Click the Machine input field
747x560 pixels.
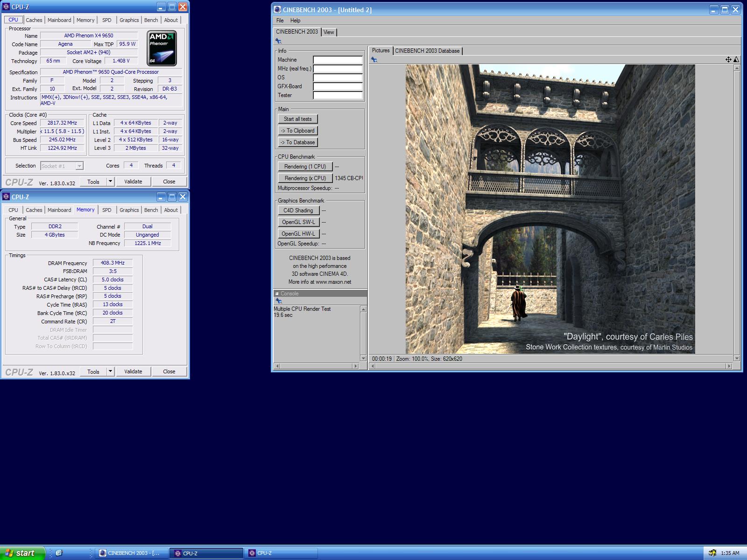338,60
